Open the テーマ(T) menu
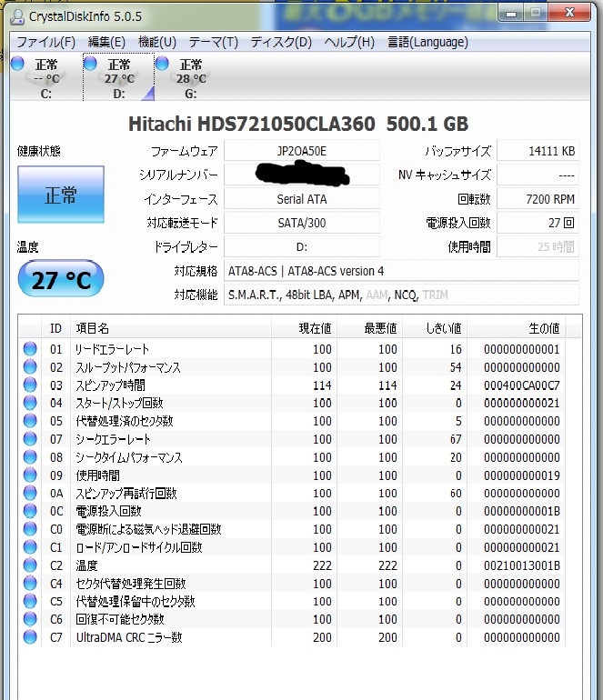This screenshot has height=700, width=603. [214, 42]
